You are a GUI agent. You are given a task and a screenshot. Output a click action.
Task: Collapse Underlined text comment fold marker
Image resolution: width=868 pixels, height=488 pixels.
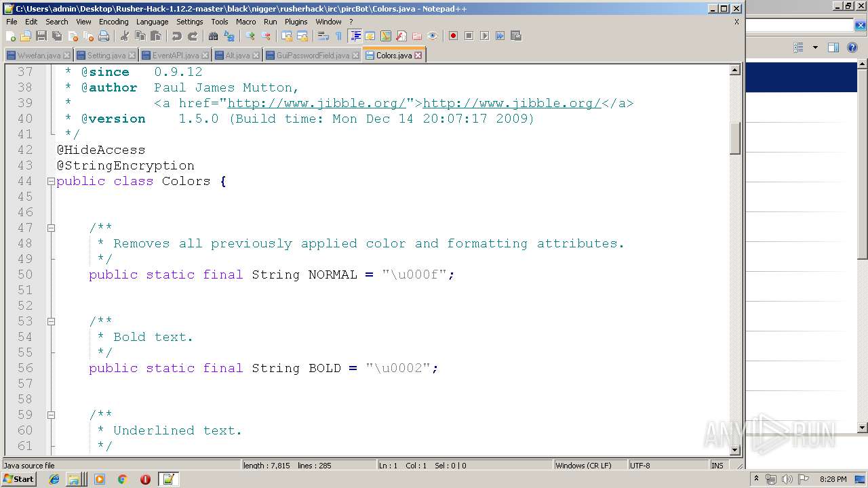pyautogui.click(x=51, y=415)
